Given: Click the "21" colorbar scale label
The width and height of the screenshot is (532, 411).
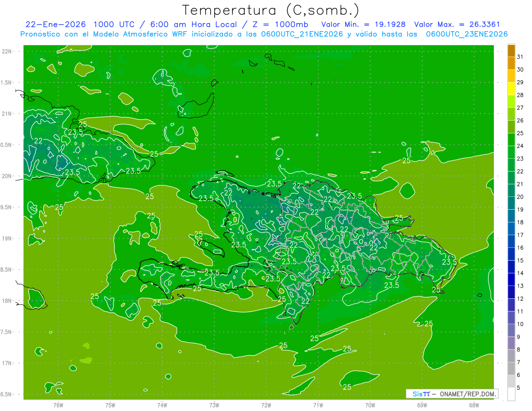Looking at the screenshot, I should (x=520, y=184).
